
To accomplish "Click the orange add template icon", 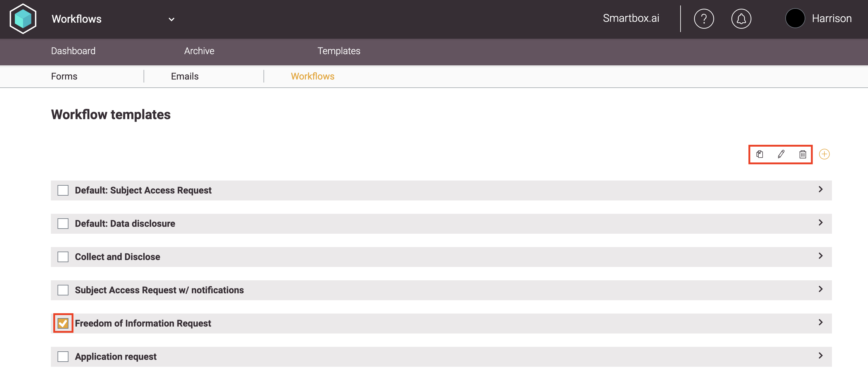I will [824, 154].
